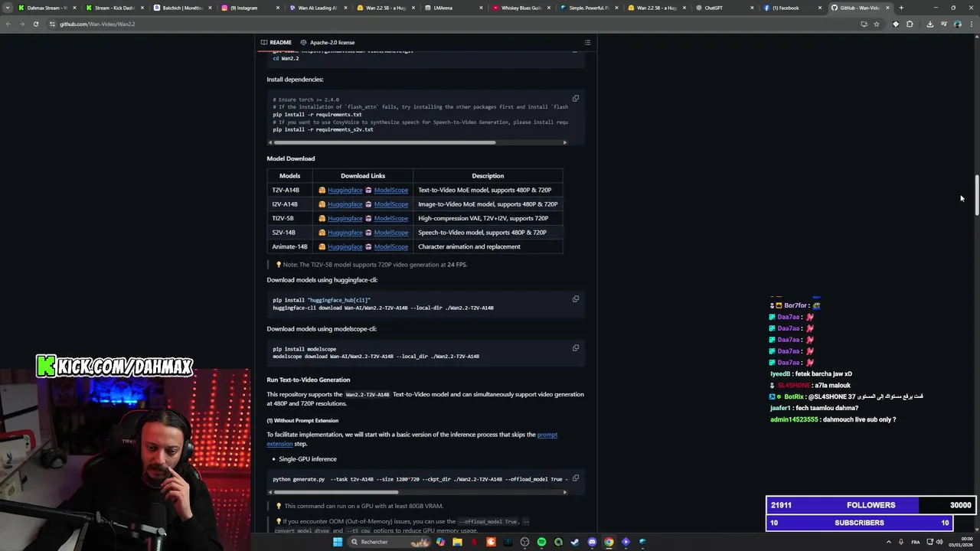Click the FRA keyboard language indicator
The image size is (980, 551).
916,542
